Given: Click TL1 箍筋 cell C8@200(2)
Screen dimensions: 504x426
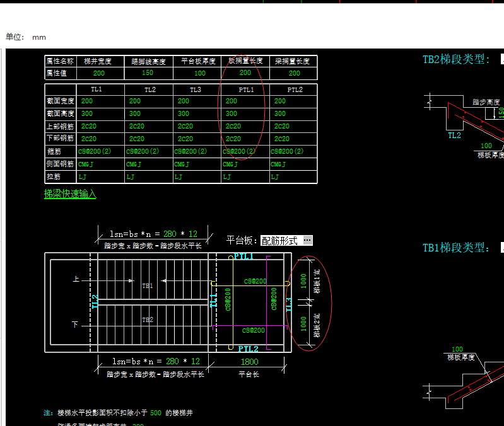Looking at the screenshot, I should [x=95, y=151].
